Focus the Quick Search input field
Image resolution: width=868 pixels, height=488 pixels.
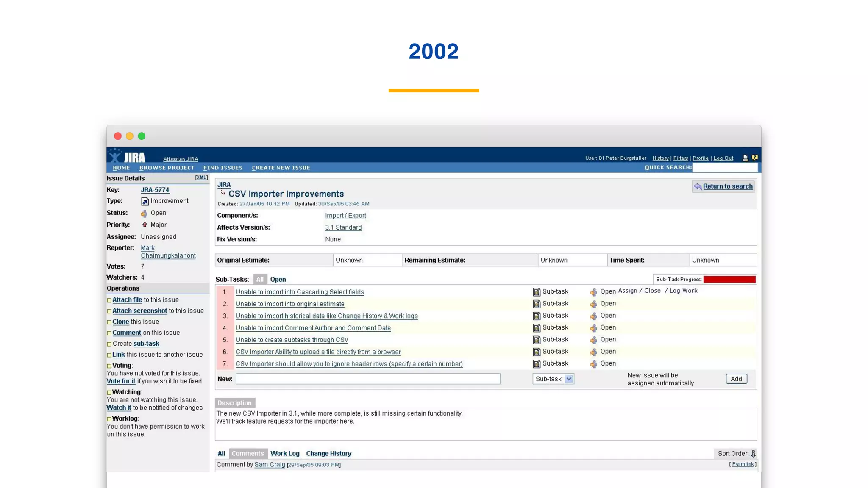(725, 168)
